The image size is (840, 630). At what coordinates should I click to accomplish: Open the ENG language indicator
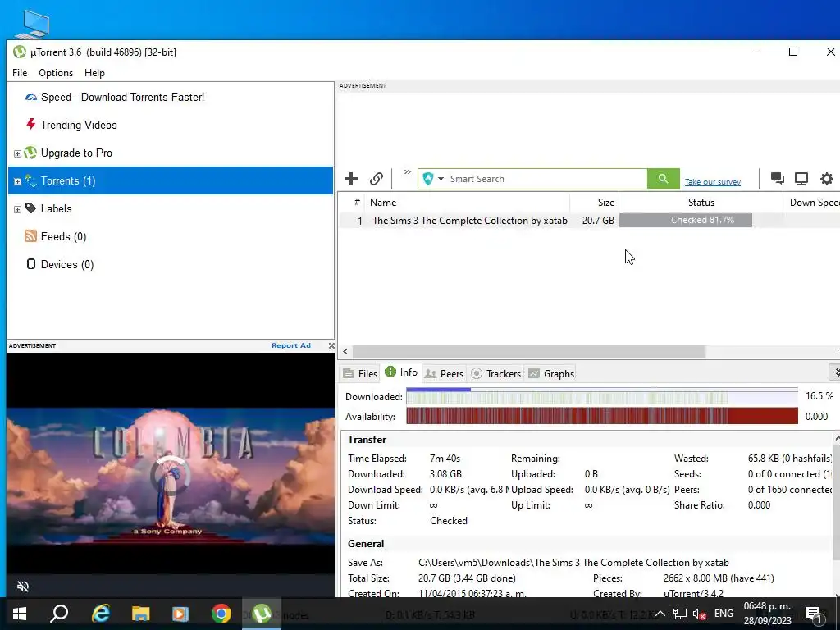(x=724, y=614)
